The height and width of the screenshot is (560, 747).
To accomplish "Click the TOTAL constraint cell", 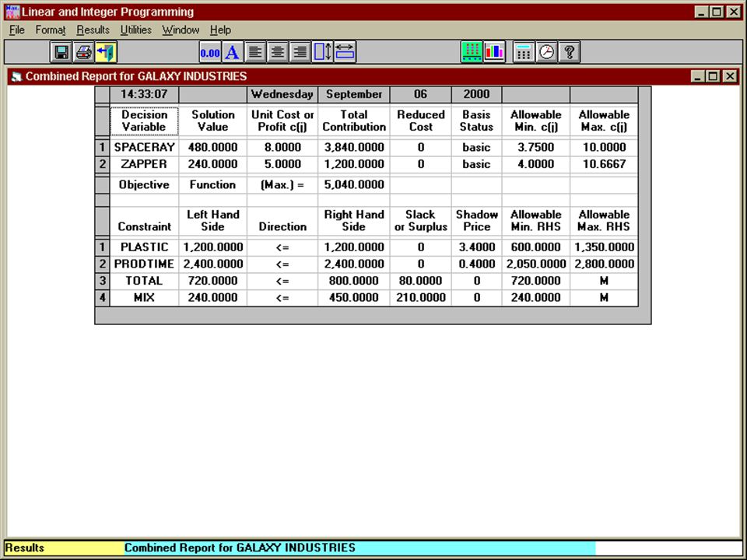I will click(144, 281).
